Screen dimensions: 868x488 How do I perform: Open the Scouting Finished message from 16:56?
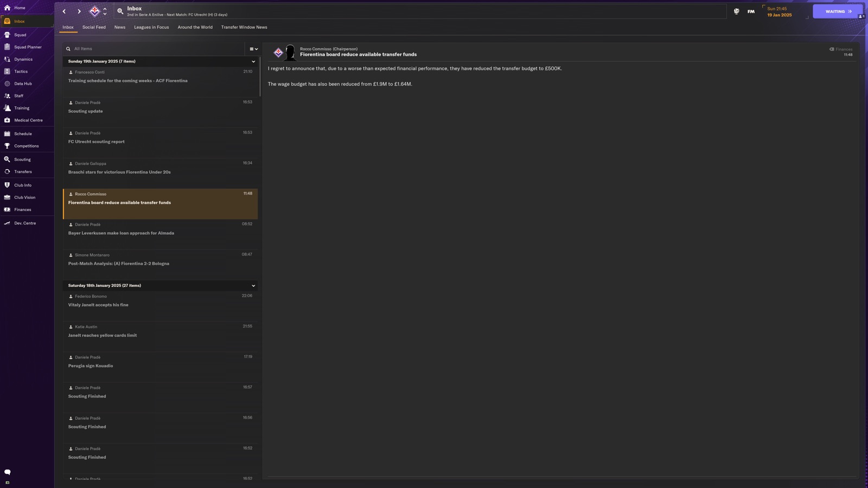click(x=160, y=428)
